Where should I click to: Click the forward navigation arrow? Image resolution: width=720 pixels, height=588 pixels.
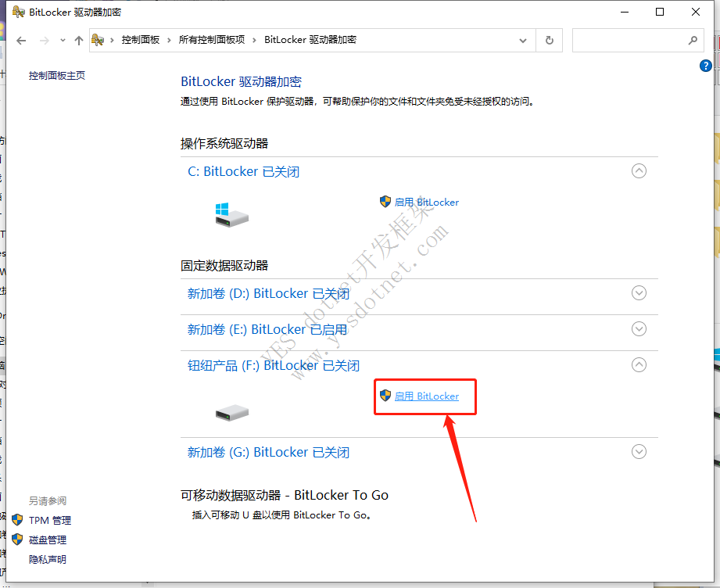(x=44, y=41)
